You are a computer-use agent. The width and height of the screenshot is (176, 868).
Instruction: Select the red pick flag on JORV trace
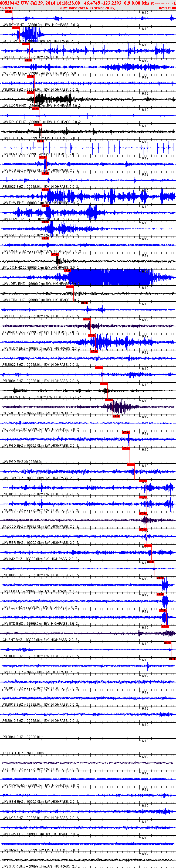point(67,270)
